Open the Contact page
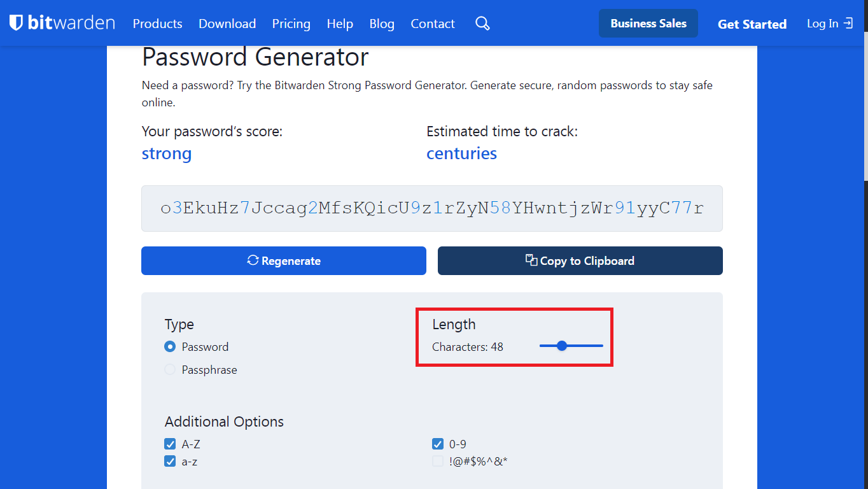 [433, 24]
